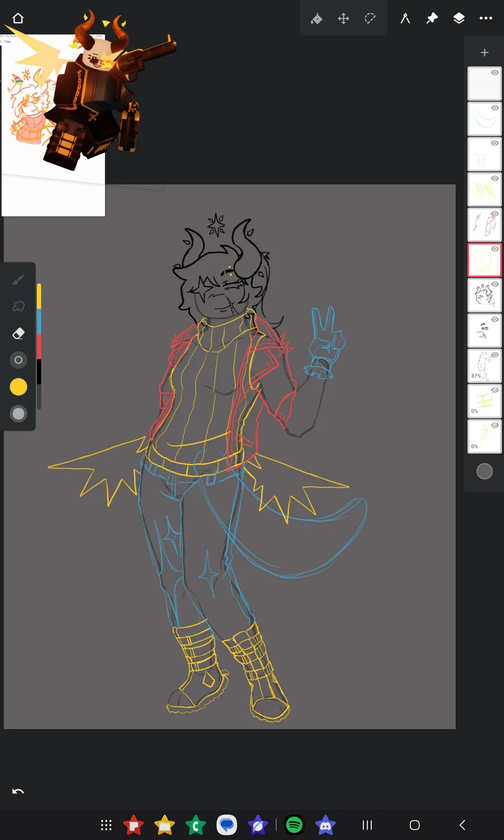Open the three-dot more options menu

(486, 18)
